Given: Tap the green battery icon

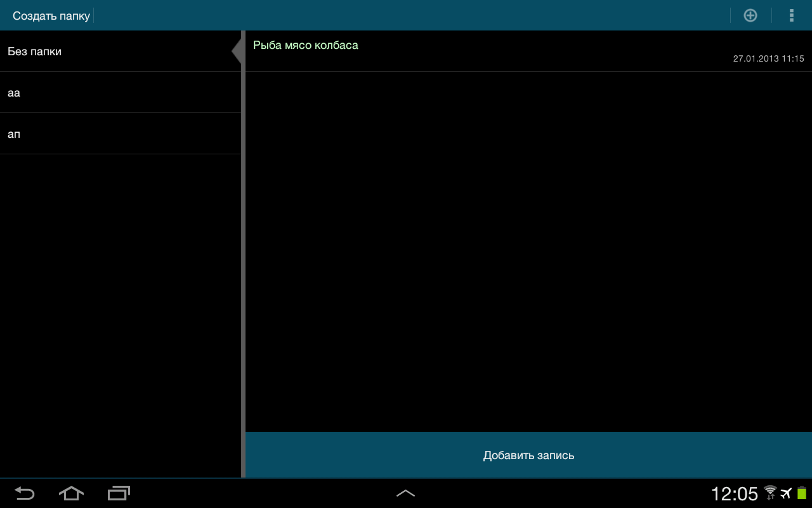Looking at the screenshot, I should [801, 493].
